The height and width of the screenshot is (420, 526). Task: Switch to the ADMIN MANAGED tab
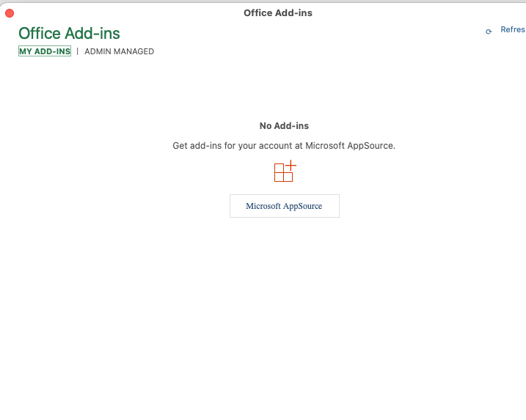coord(119,51)
